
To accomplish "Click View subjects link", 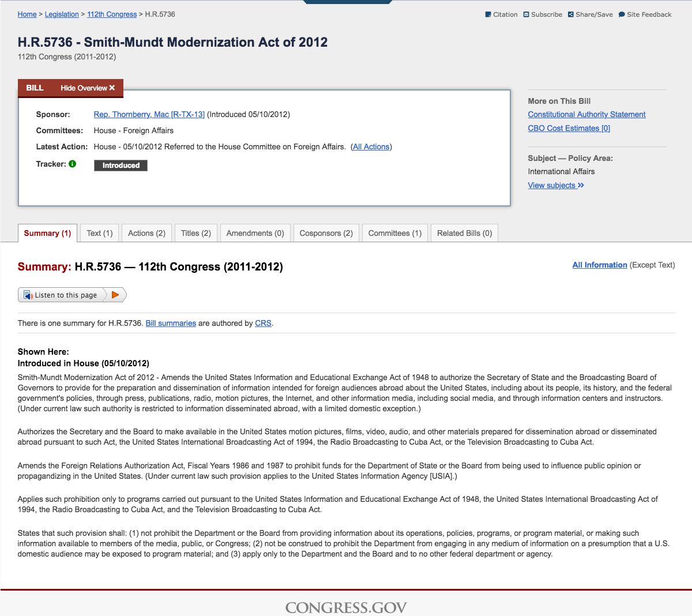I will 556,185.
